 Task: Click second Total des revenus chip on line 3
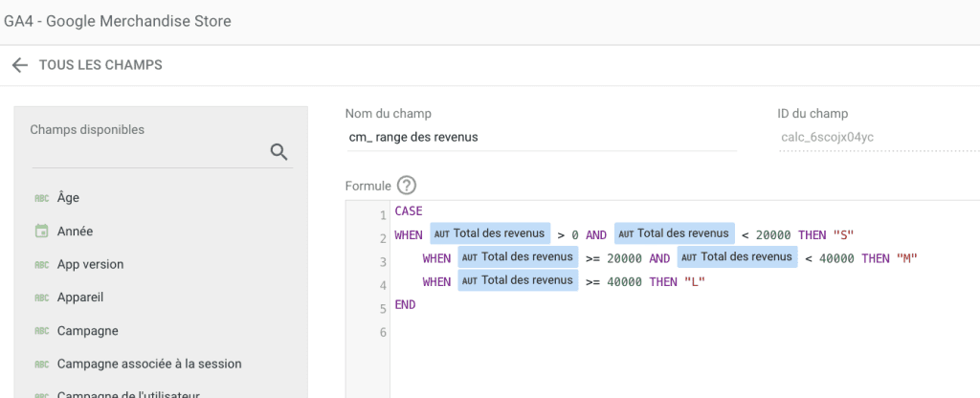[x=738, y=256]
